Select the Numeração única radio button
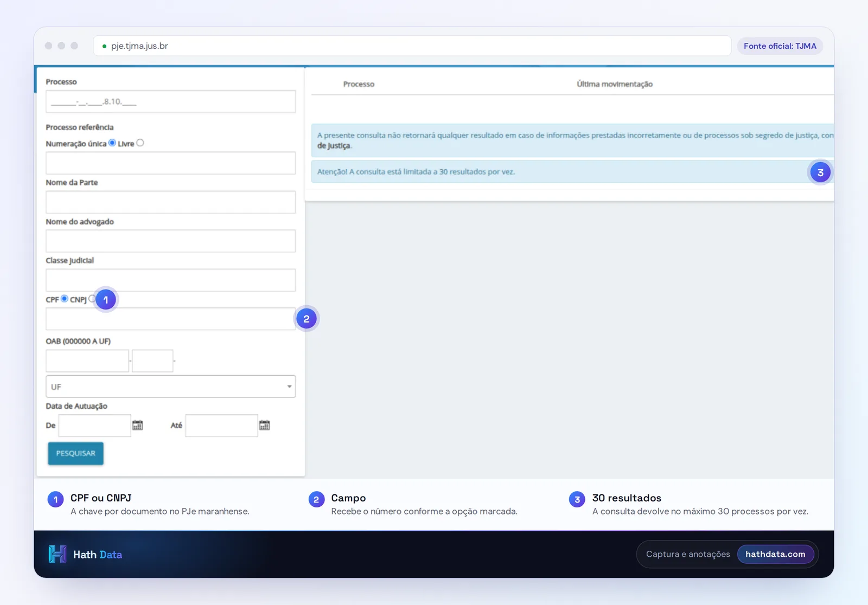868x605 pixels. coord(112,143)
